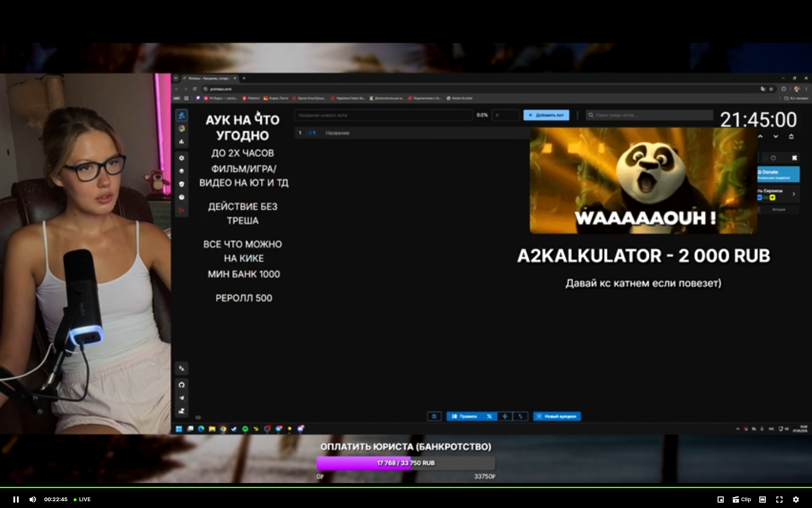812x508 pixels.
Task: Click the percent icon in bottom toolbar
Action: (489, 417)
